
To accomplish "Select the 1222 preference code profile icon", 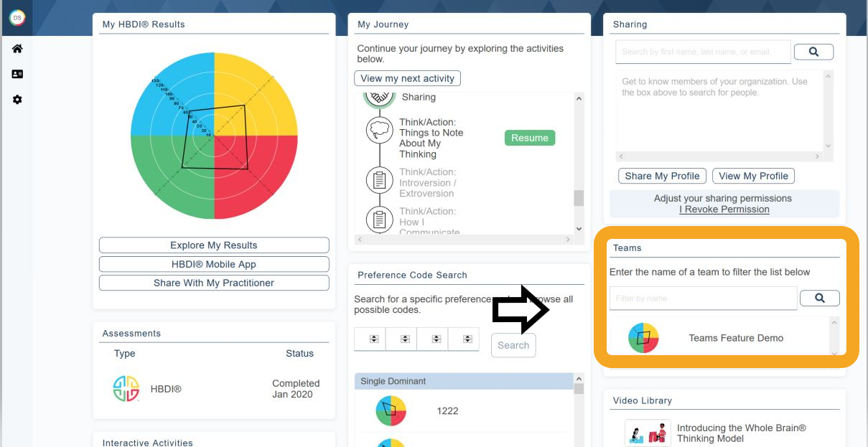I will pos(391,411).
